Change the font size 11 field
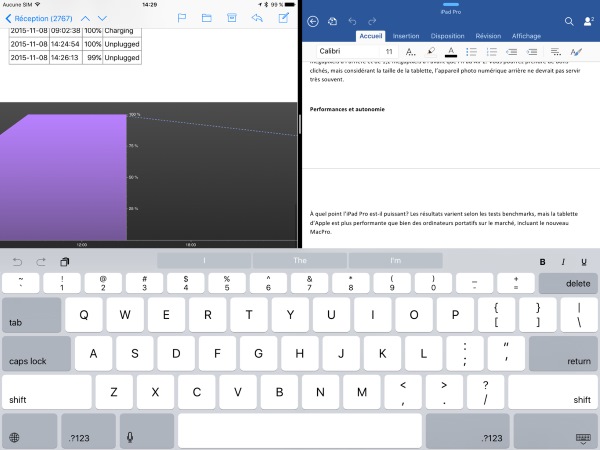The image size is (600, 450). click(389, 51)
